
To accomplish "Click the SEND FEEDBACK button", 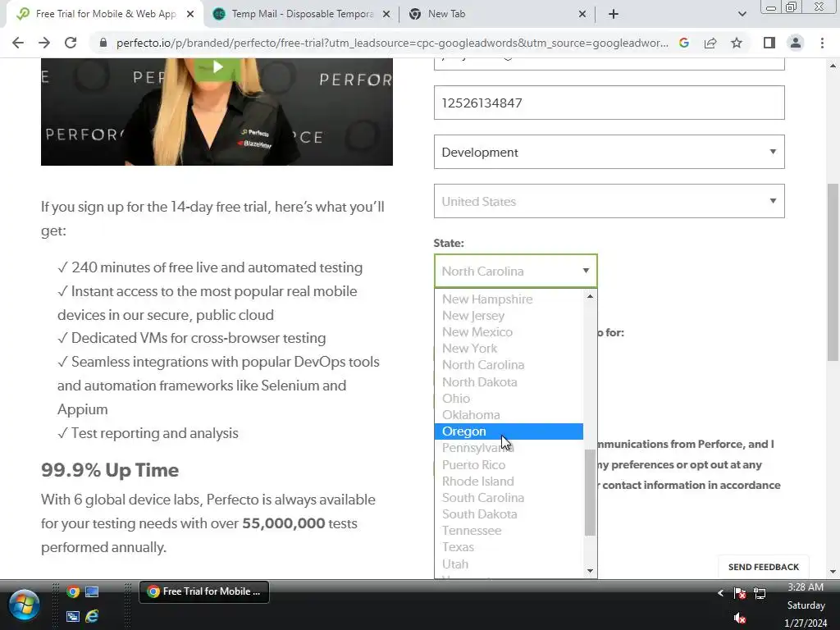I will pos(764,567).
